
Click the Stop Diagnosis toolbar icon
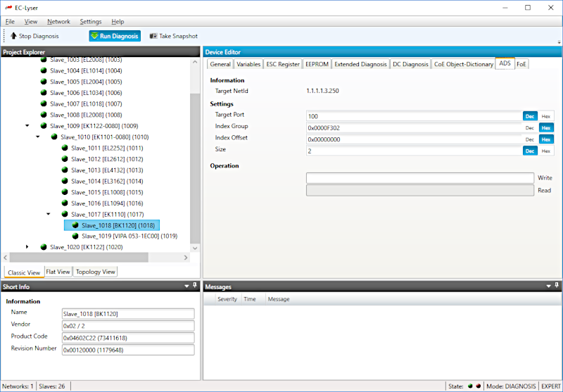(13, 36)
